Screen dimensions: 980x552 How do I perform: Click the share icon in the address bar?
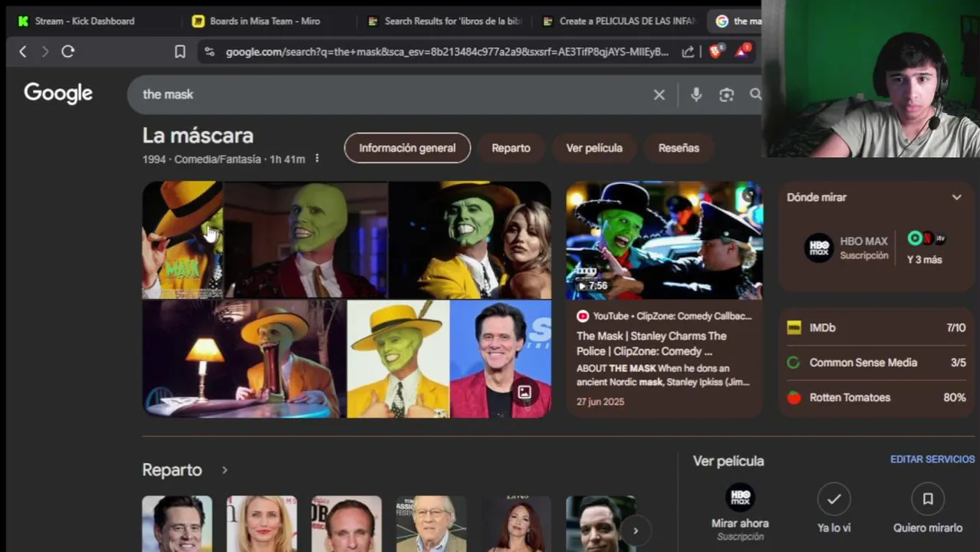tap(688, 51)
